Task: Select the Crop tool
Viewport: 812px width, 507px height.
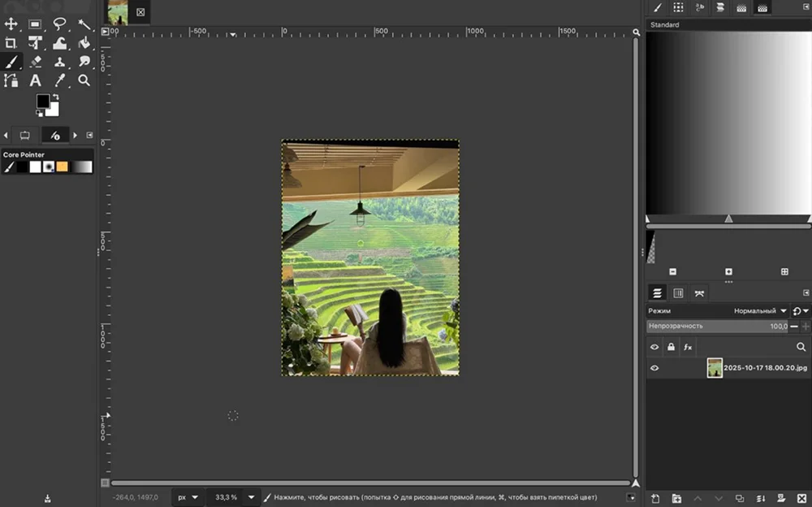Action: pyautogui.click(x=11, y=43)
